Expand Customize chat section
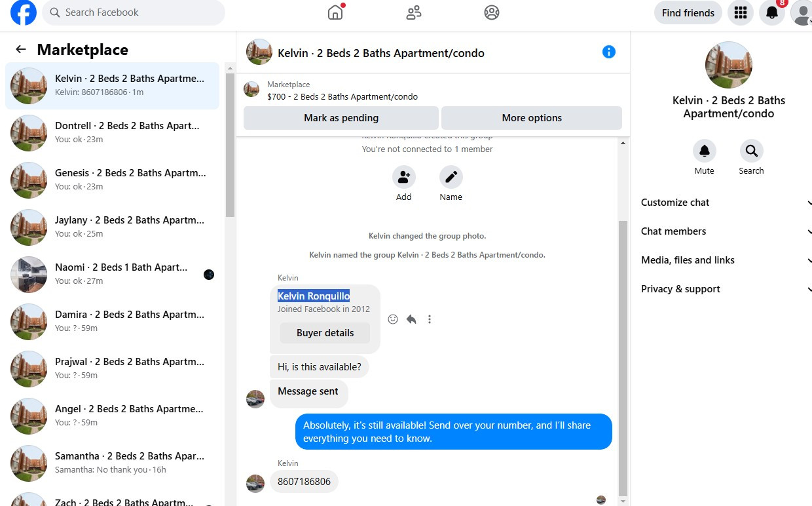Viewport: 812px width, 506px height. pos(726,203)
